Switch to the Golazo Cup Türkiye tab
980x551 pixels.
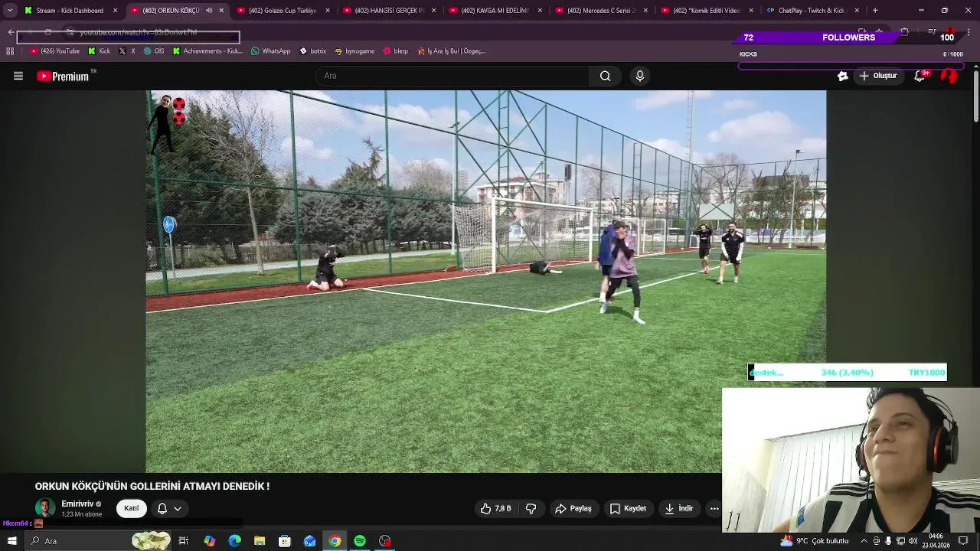coord(282,11)
